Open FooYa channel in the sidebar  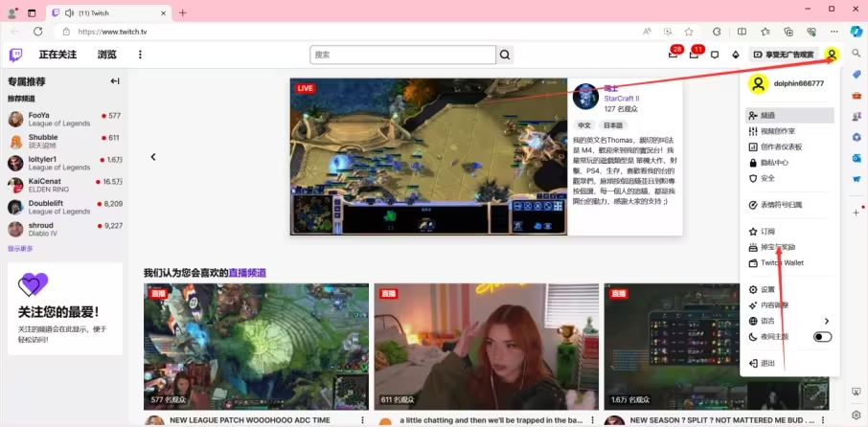[65, 119]
